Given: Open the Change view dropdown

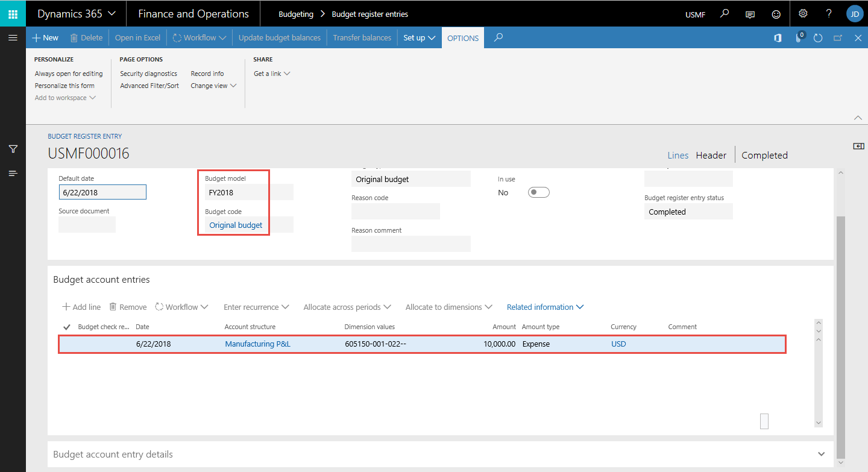Looking at the screenshot, I should pos(213,86).
